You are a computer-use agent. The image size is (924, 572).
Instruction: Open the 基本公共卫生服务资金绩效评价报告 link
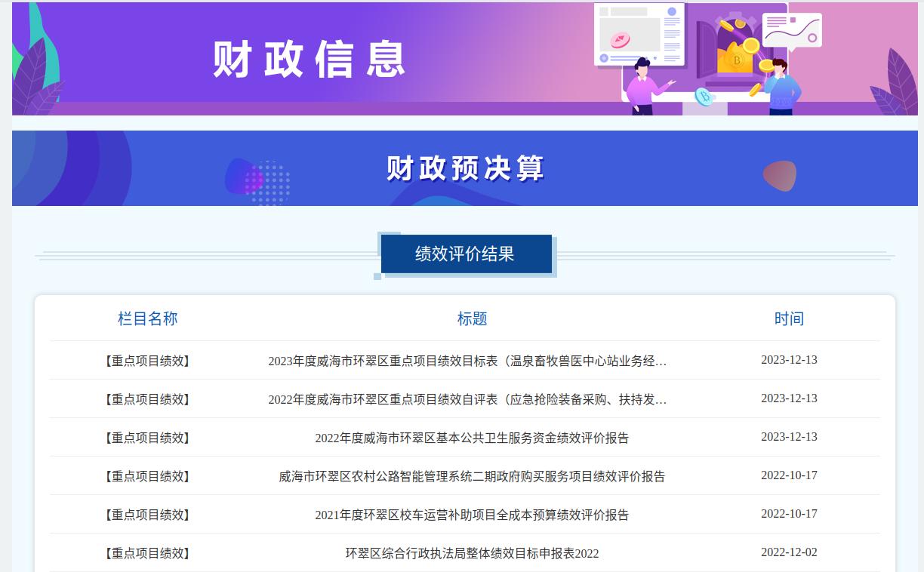(472, 438)
